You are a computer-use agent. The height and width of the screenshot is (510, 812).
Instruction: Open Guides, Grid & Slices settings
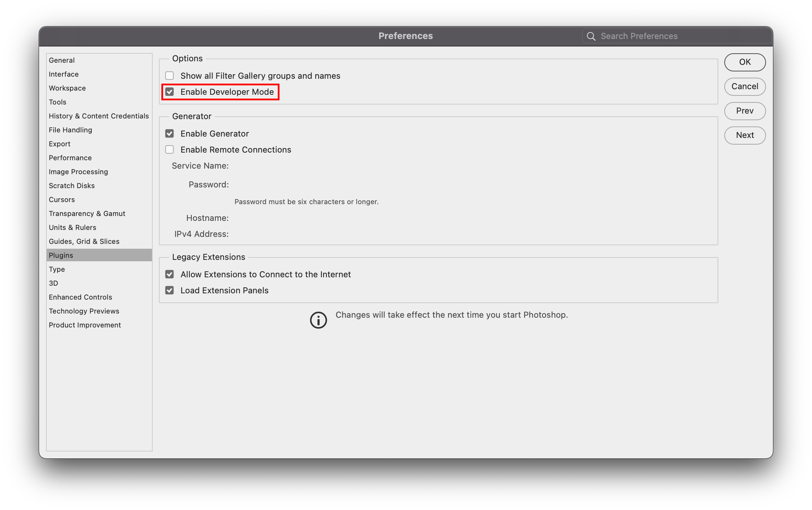[x=84, y=241]
